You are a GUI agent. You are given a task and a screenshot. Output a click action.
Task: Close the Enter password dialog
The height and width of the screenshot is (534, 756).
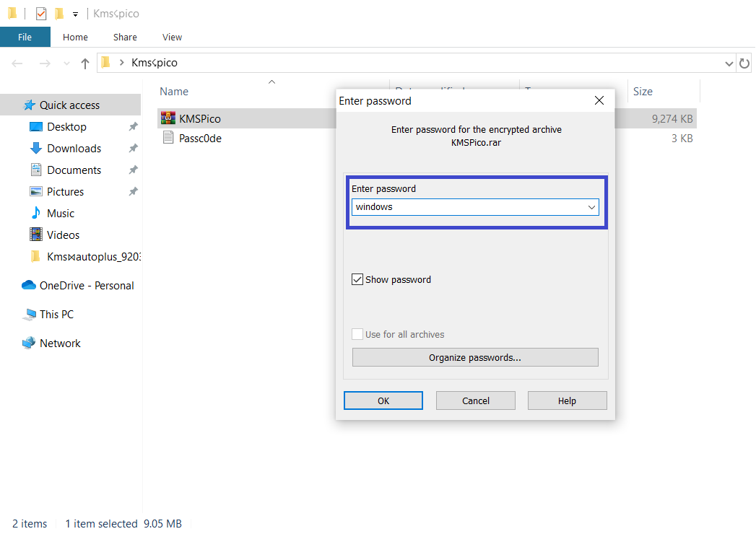tap(599, 100)
